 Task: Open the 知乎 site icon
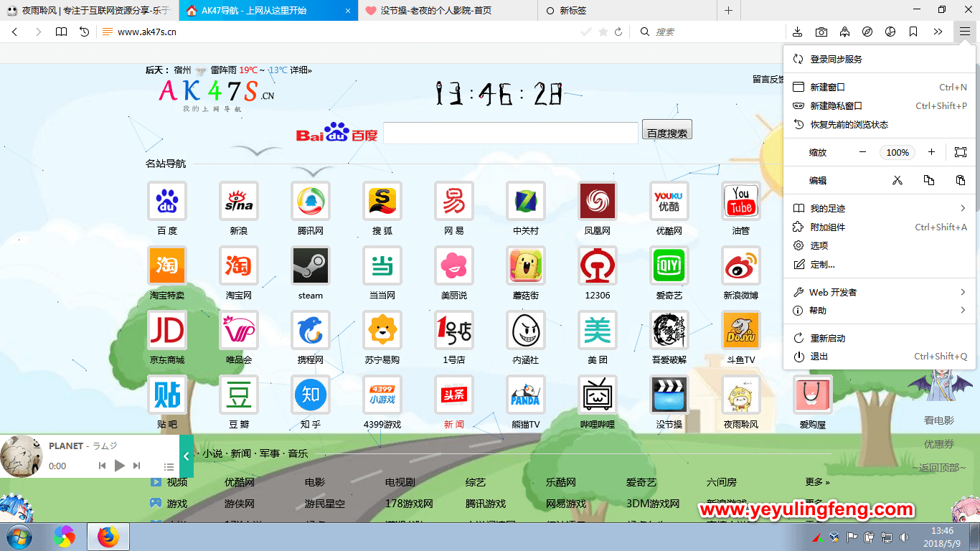tap(311, 395)
